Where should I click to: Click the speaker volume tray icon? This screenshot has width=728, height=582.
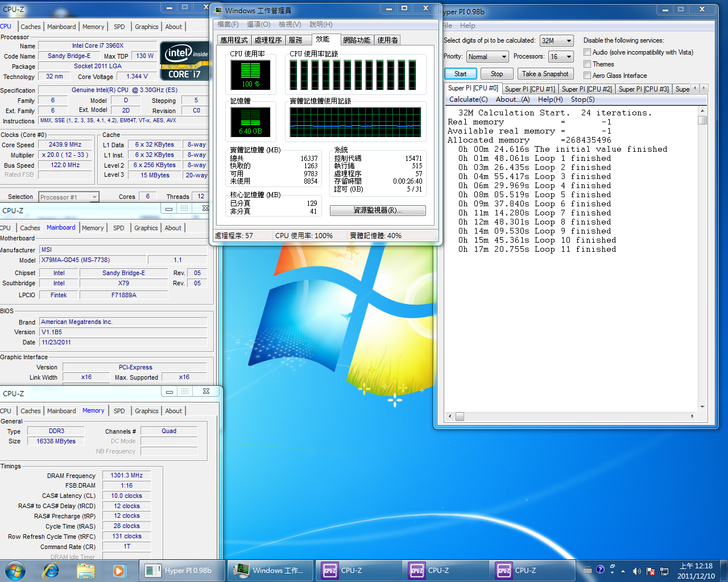pos(636,571)
